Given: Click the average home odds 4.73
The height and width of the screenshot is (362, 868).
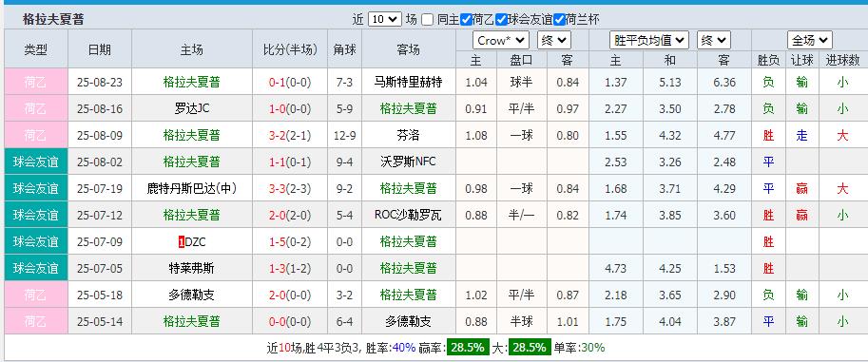Looking at the screenshot, I should pos(616,269).
